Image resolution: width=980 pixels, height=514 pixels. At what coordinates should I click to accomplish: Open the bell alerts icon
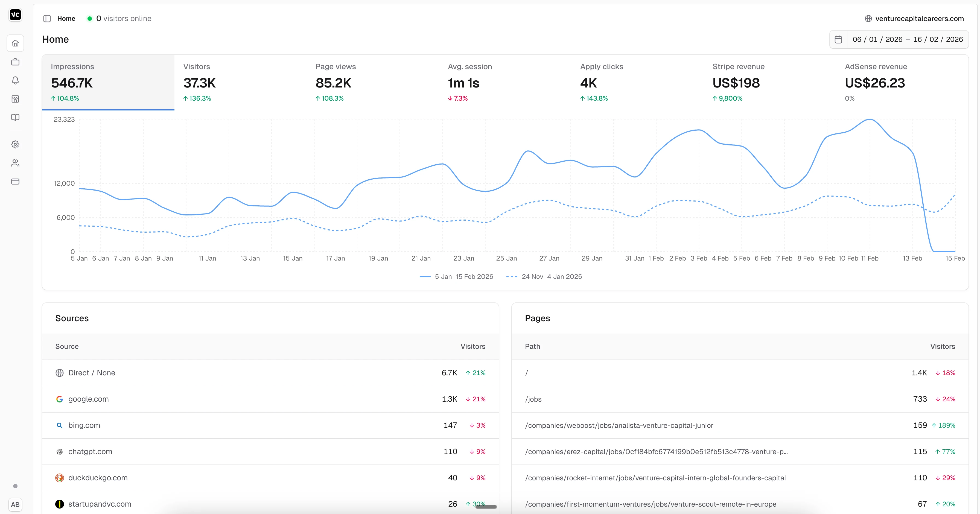point(15,80)
